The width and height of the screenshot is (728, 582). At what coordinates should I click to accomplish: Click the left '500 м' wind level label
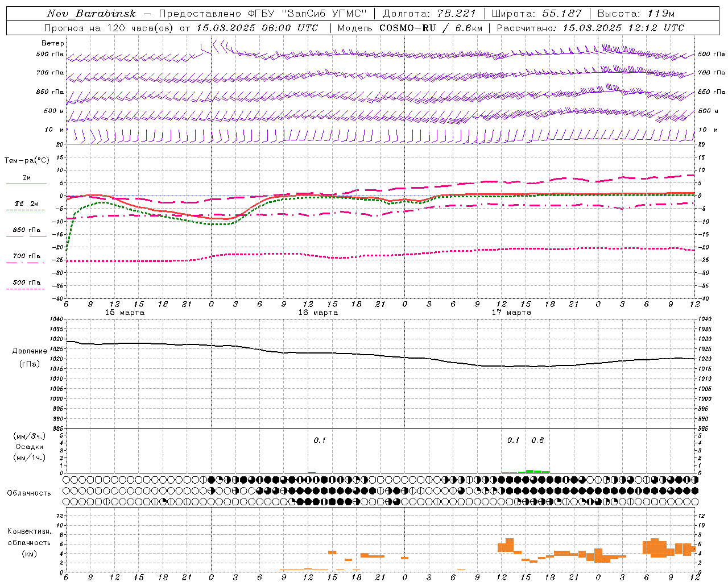click(x=54, y=111)
